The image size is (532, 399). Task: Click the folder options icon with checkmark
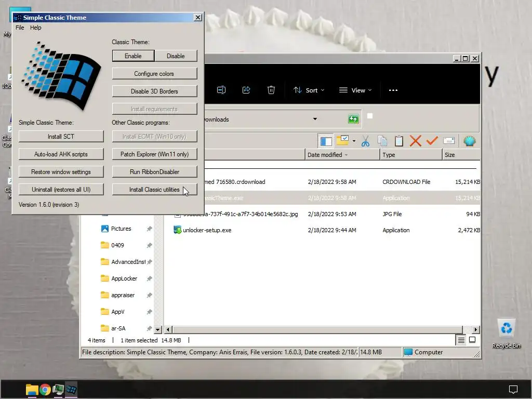[x=343, y=140]
